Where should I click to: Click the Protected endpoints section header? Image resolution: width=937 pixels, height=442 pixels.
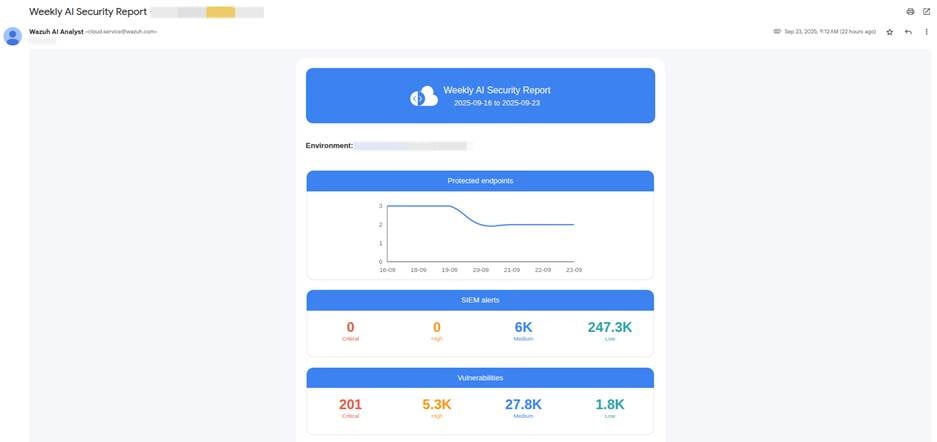[480, 181]
